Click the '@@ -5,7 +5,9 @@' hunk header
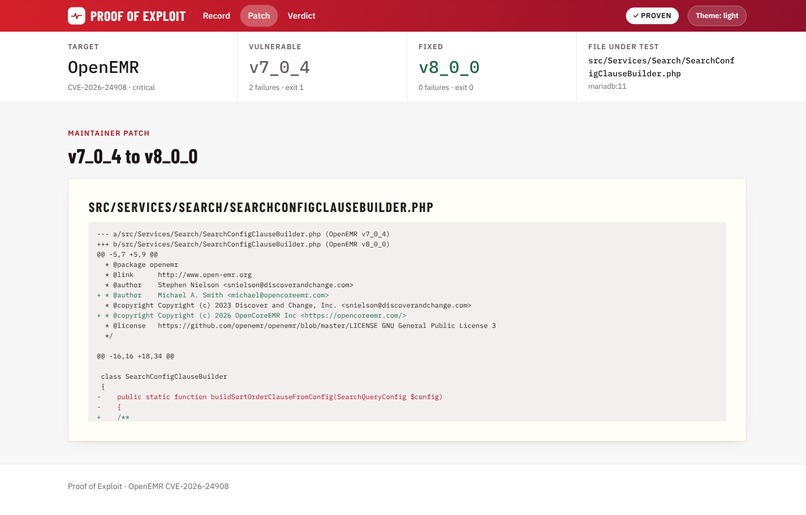 coord(127,254)
